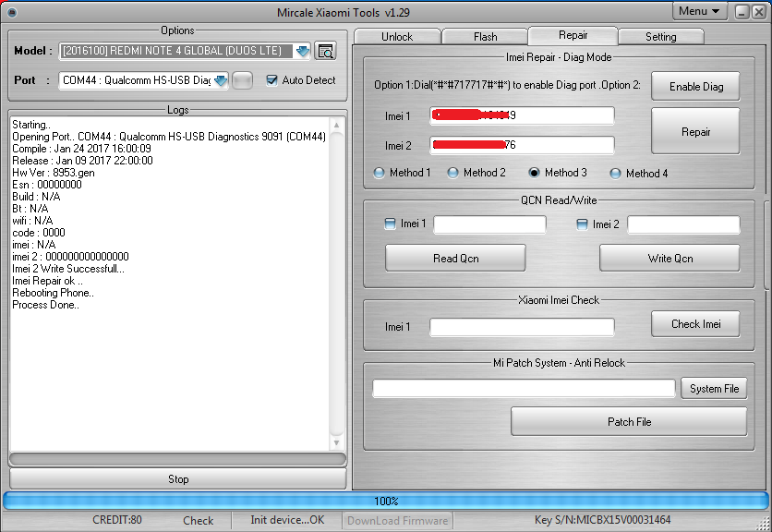Screen dimensions: 772x532
Task: Click the "Hw Ver : 8953.gen" log line
Action: pyautogui.click(x=54, y=173)
